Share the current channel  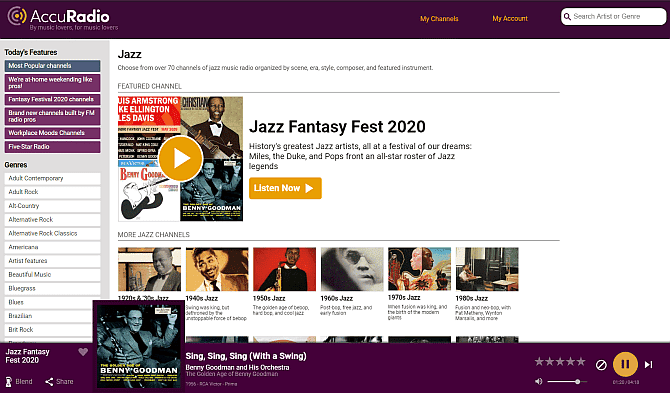(59, 381)
